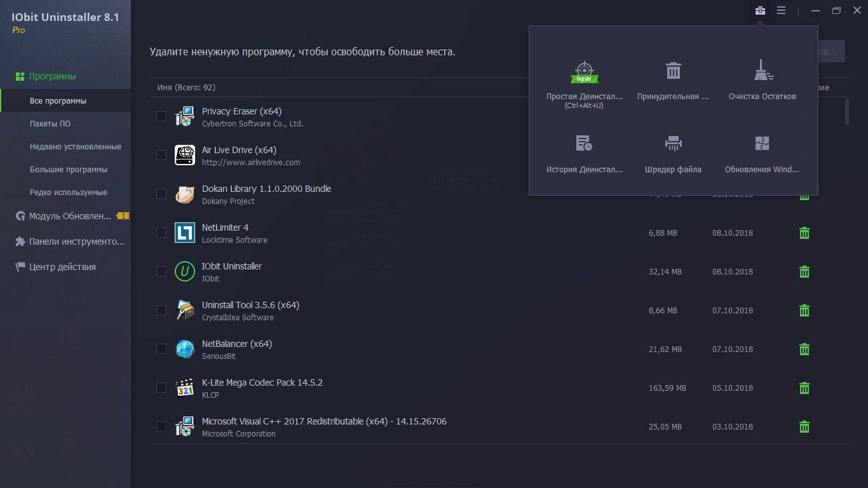Click the 21,62 MB size value
This screenshot has height=488, width=868.
(665, 349)
